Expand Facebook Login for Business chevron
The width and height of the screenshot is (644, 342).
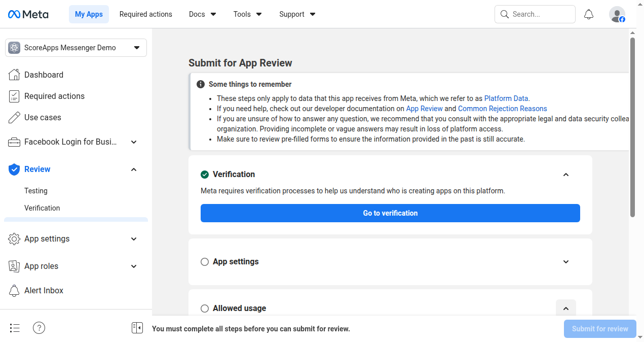click(x=134, y=142)
